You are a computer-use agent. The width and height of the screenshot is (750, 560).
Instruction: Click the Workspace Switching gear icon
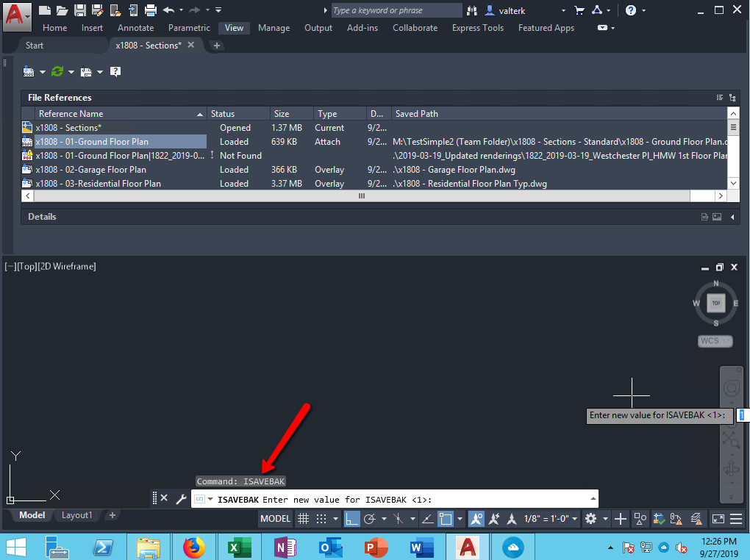(x=590, y=519)
